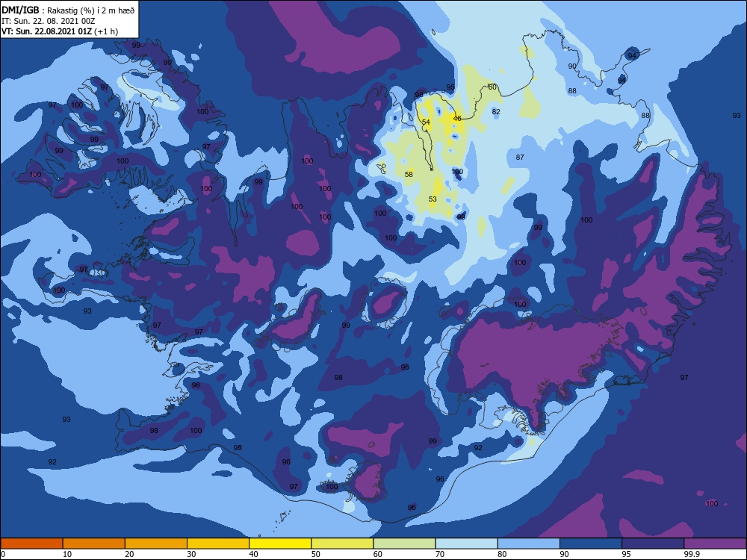Click the color scale label '80'
Viewport: 747px width, 560px height.
tap(502, 554)
